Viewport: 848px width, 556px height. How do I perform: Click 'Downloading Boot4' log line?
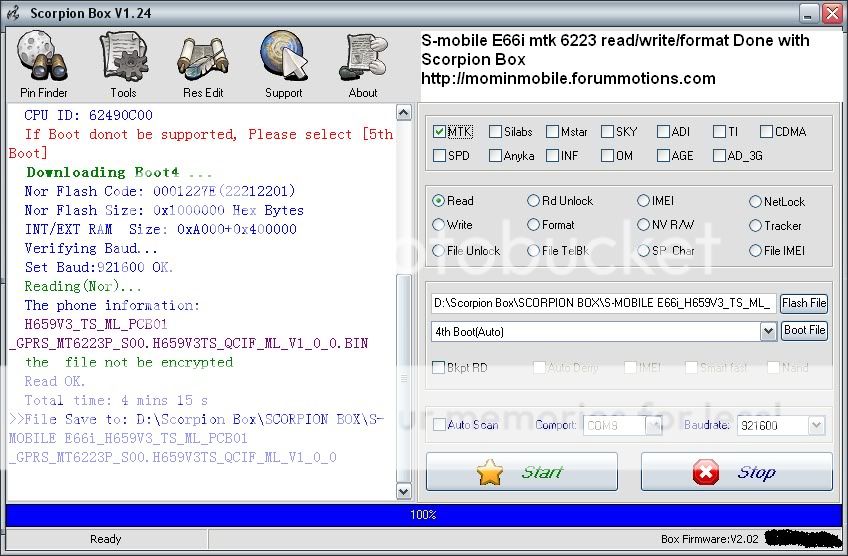pos(119,173)
